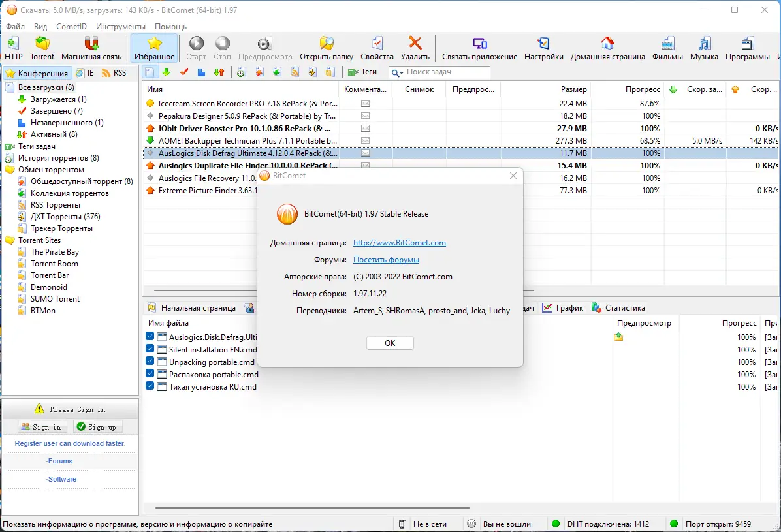Open the Помощь menu
Image resolution: width=781 pixels, height=532 pixels.
pyautogui.click(x=170, y=26)
